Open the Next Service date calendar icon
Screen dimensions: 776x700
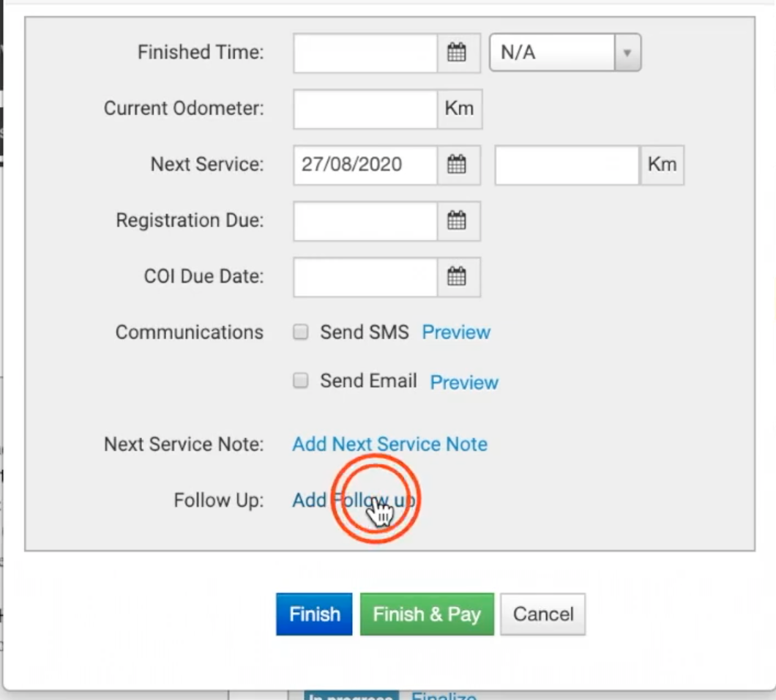(x=458, y=165)
